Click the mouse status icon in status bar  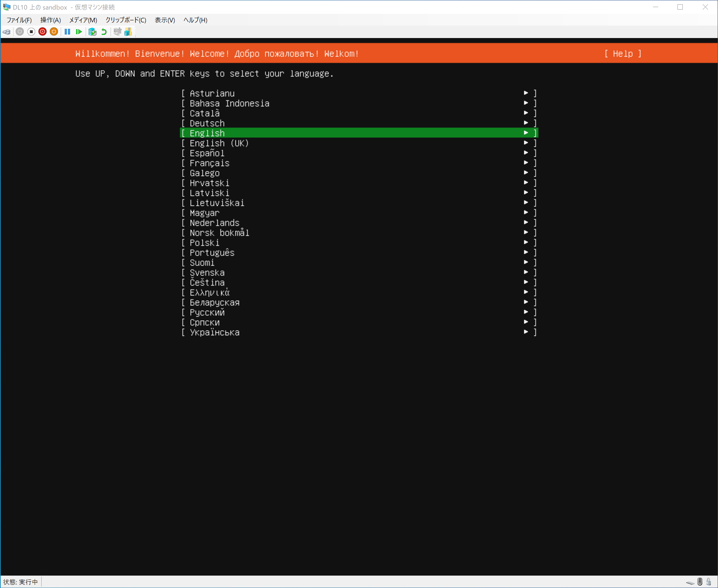coord(700,582)
